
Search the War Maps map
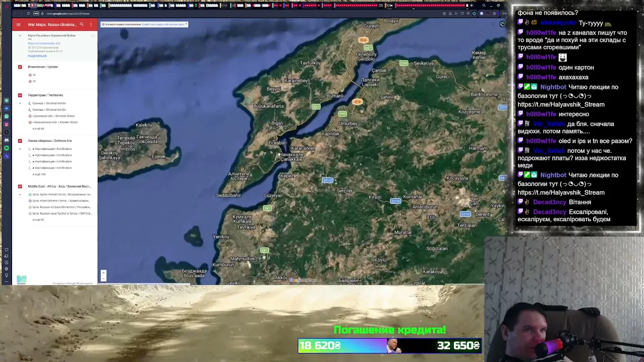click(x=82, y=25)
